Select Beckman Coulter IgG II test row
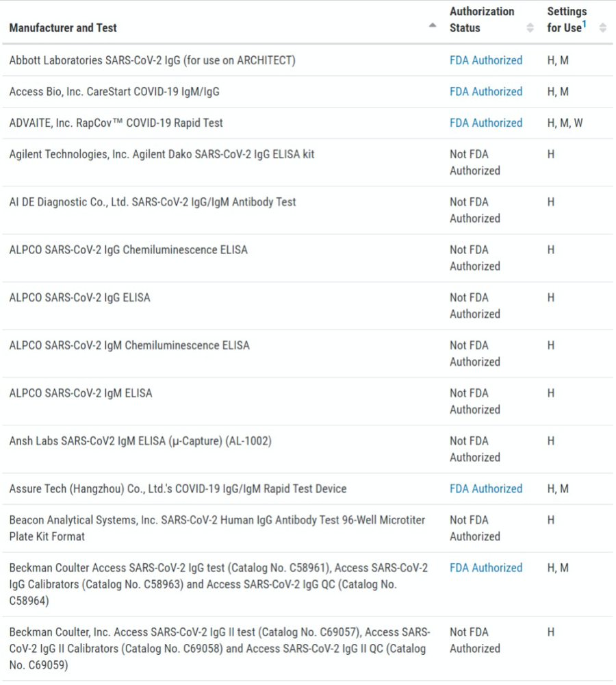This screenshot has height=685, width=616. coord(219,648)
